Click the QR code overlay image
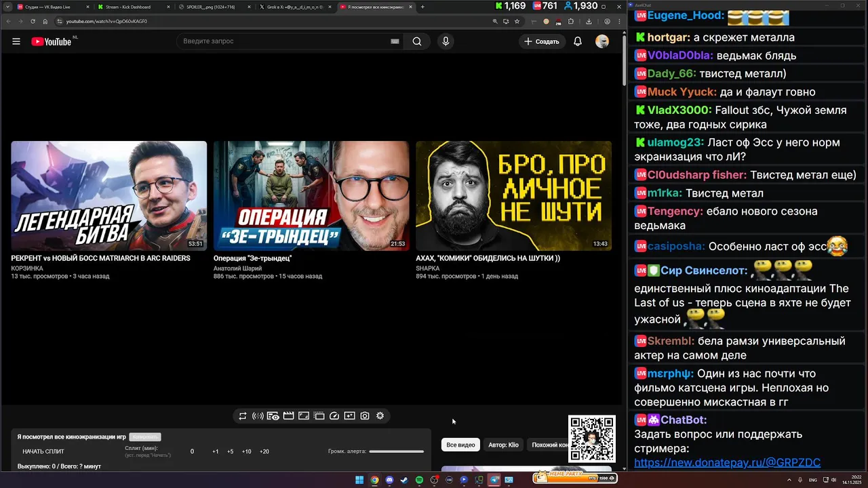This screenshot has width=868, height=488. [592, 439]
